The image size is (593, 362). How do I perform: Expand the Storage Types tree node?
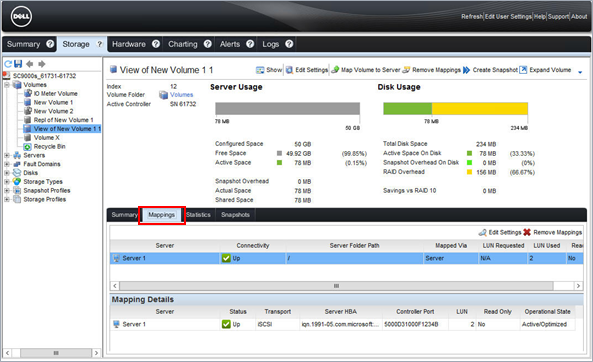point(7,182)
